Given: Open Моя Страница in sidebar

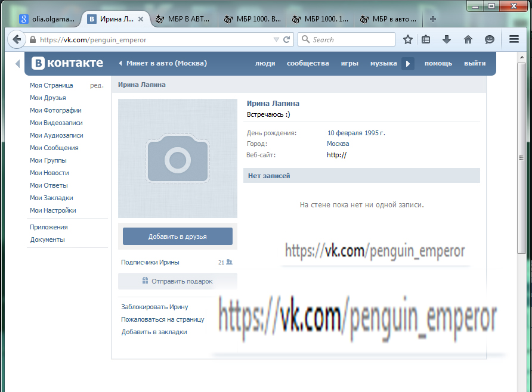Looking at the screenshot, I should click(x=51, y=85).
